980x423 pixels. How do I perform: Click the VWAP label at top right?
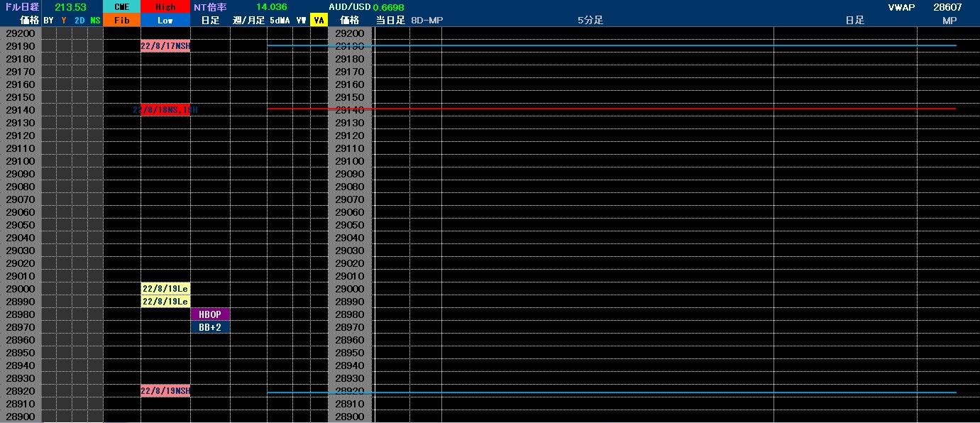click(x=901, y=7)
